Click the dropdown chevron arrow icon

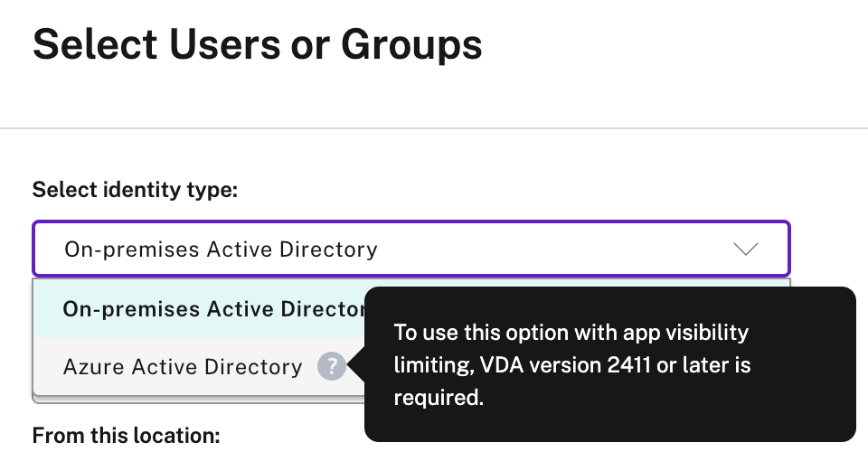pyautogui.click(x=745, y=249)
